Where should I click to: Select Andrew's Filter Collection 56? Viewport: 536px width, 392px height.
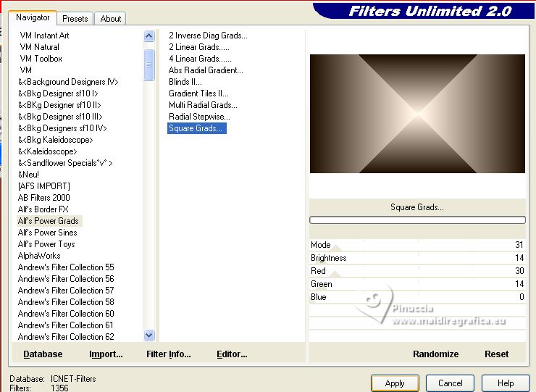point(66,279)
